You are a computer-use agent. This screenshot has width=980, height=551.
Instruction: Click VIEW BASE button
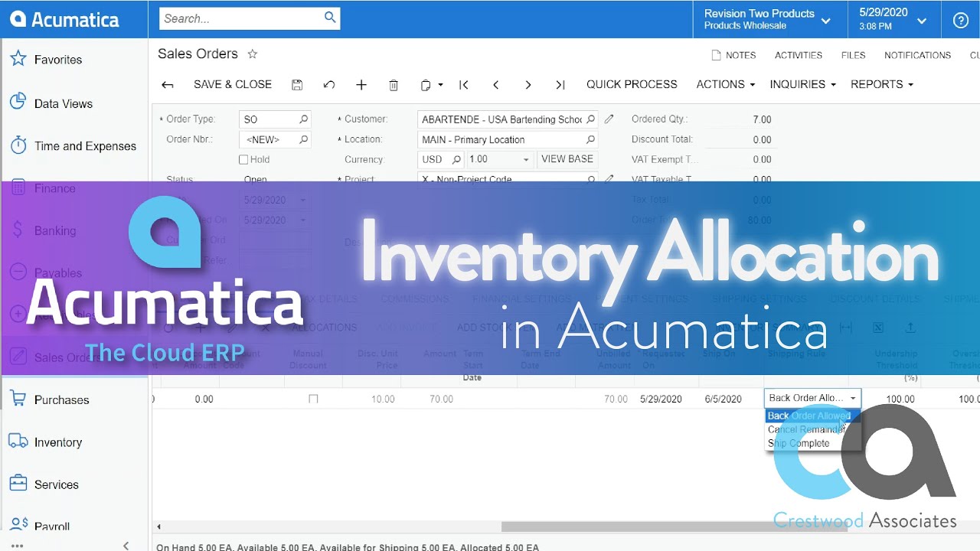pyautogui.click(x=567, y=159)
